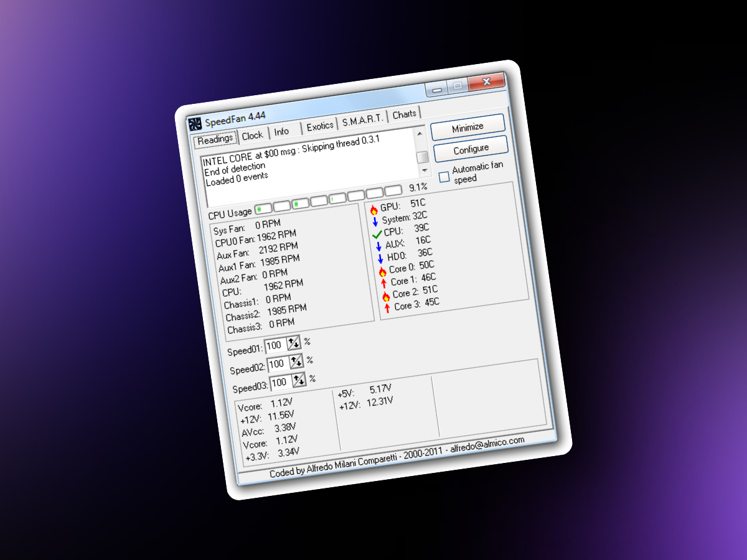
Task: Click the +12V 11.56V voltage reading
Action: point(267,418)
